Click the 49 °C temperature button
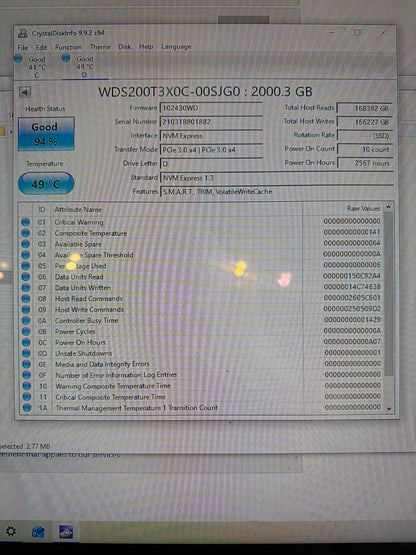The image size is (416, 555). (46, 184)
